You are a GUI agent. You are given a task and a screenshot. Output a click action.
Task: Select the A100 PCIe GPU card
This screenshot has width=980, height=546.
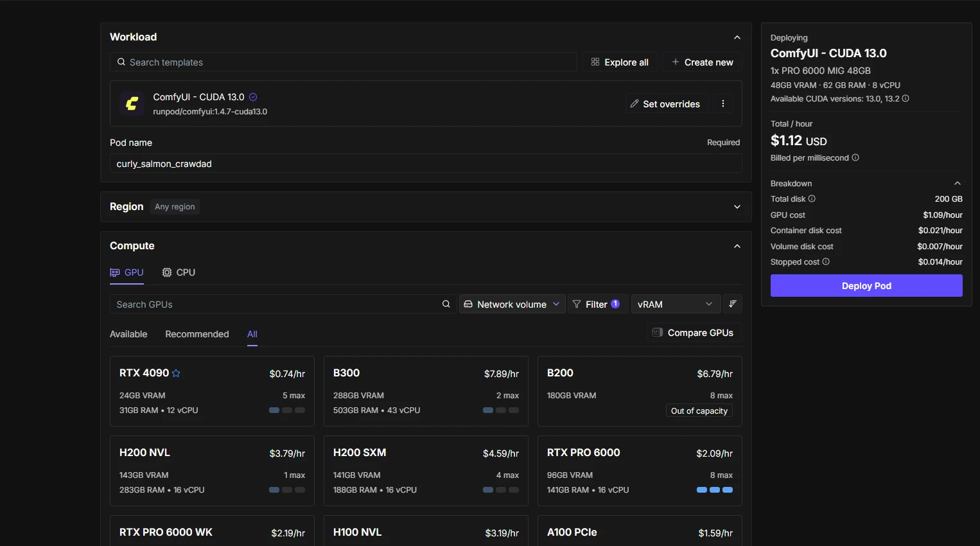point(640,531)
